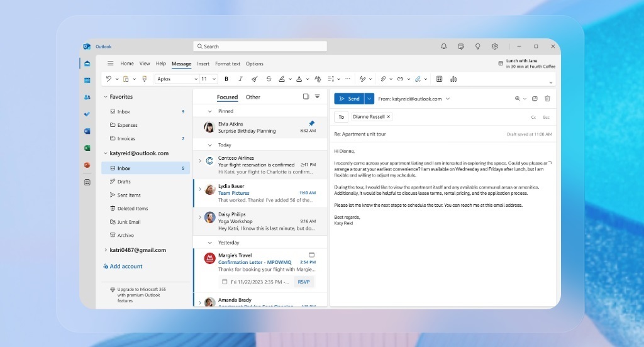Unpin the Elvia Atkins message

click(x=311, y=124)
